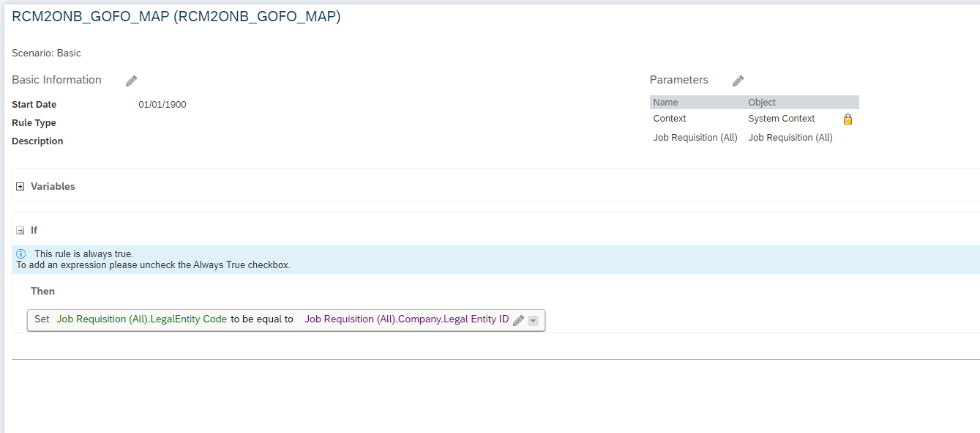Image resolution: width=980 pixels, height=433 pixels.
Task: Click Job Requisition (All) in Name column
Action: click(x=695, y=138)
